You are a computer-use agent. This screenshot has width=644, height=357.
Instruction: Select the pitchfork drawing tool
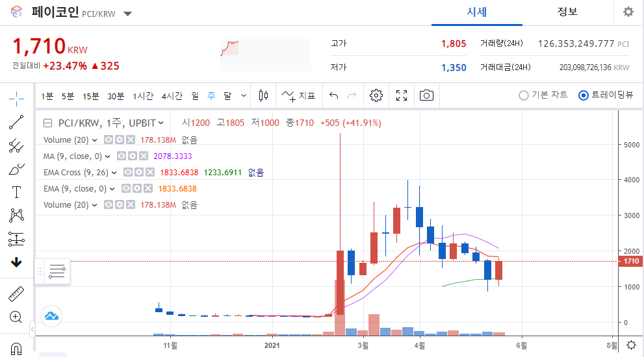pos(16,145)
